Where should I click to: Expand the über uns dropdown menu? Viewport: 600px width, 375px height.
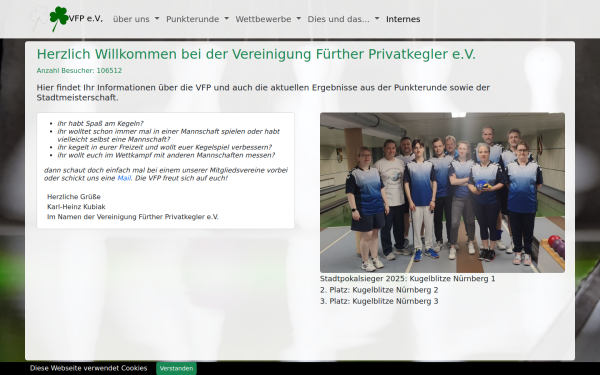(136, 19)
